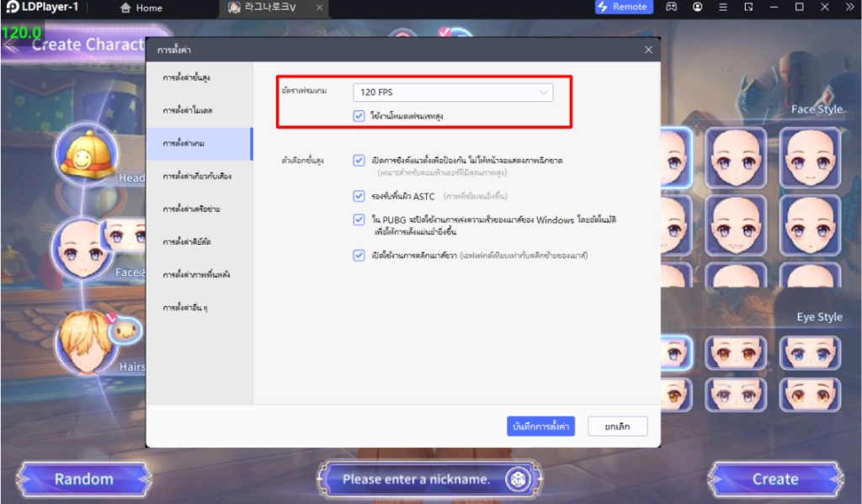Toggle the PUBG mouse acceleration checkbox
The height and width of the screenshot is (504, 862).
(359, 220)
